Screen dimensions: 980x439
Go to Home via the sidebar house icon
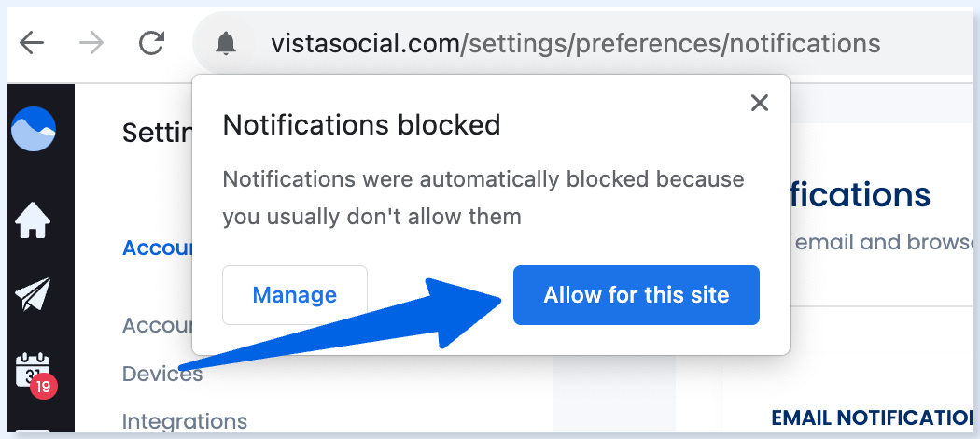34,220
